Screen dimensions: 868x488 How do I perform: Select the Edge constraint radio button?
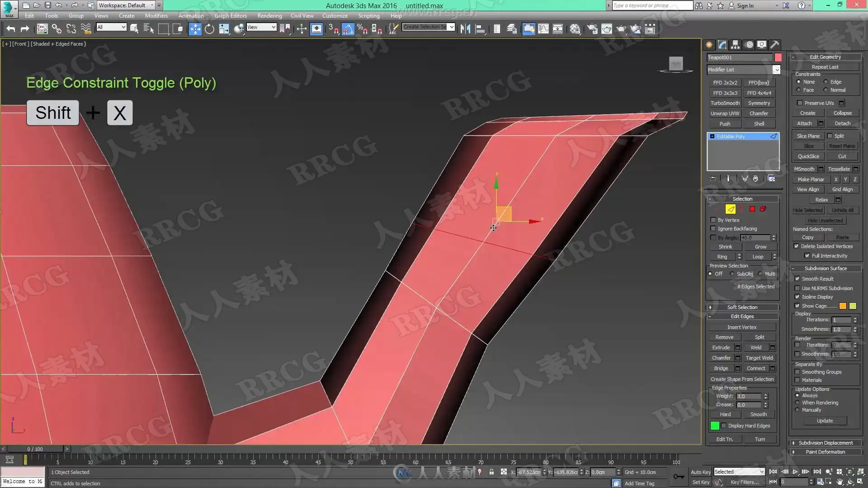tap(826, 82)
